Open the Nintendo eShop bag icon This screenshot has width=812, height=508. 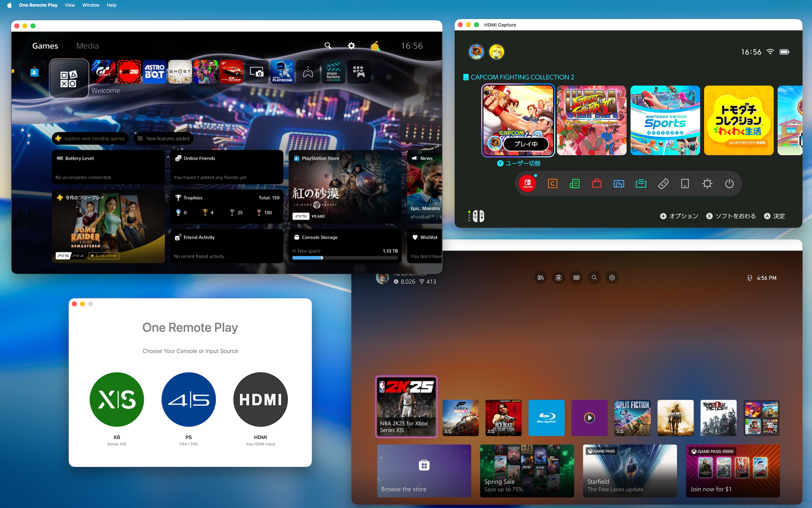597,184
